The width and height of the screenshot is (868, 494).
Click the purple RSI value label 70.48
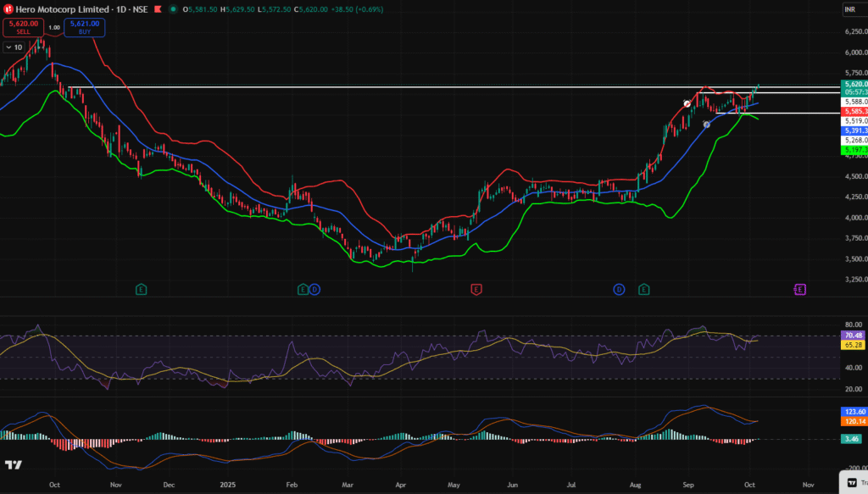853,336
